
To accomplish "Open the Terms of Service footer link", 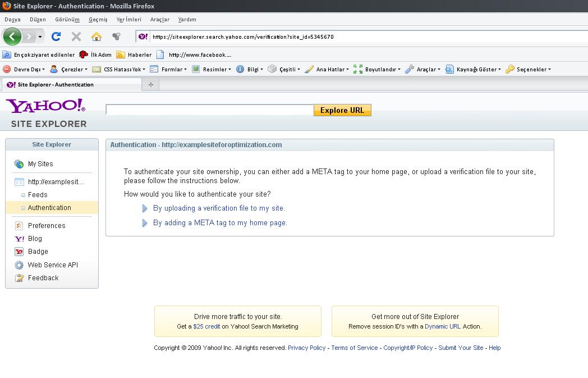I will coord(355,348).
